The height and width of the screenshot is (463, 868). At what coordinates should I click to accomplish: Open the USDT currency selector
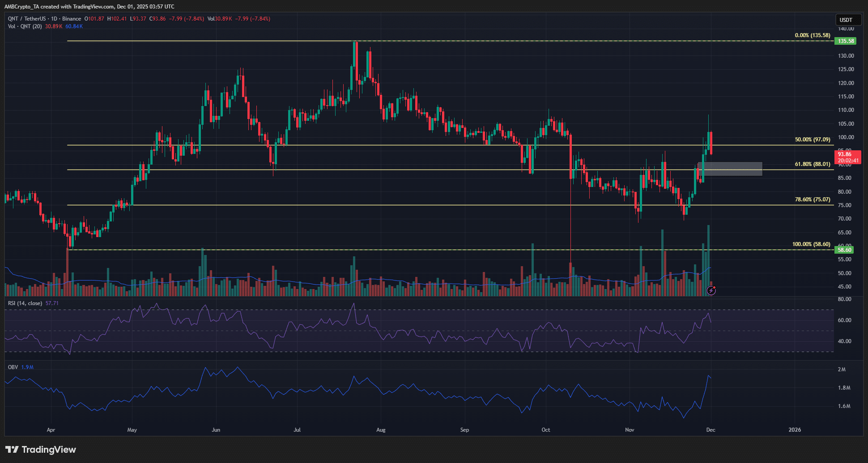click(x=848, y=20)
